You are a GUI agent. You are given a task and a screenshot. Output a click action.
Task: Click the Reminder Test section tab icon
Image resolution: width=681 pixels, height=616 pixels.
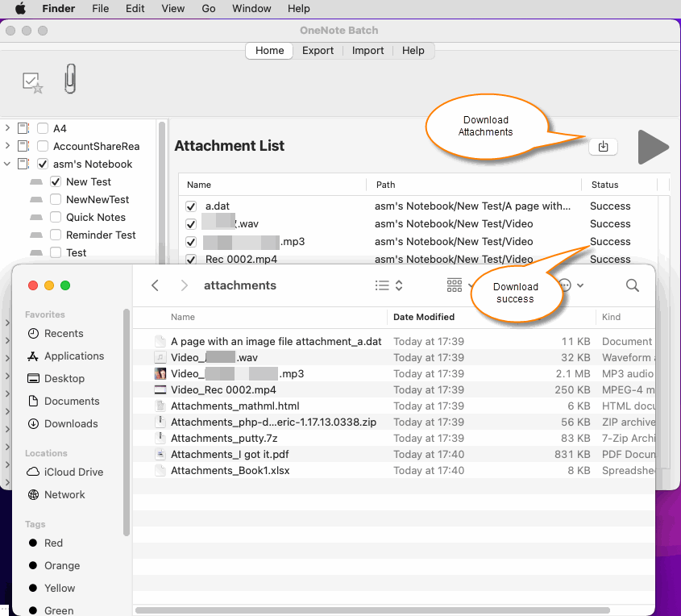[x=36, y=235]
